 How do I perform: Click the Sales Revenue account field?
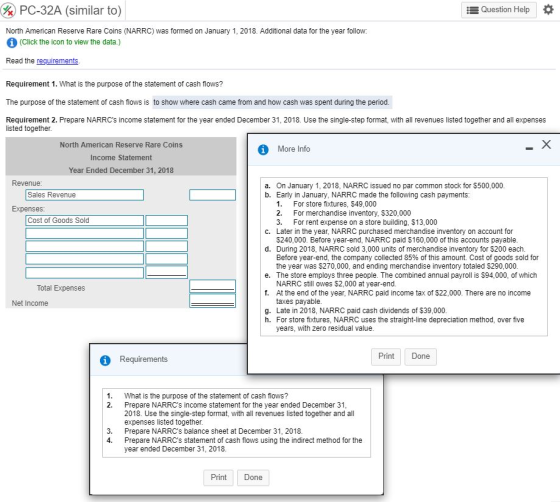point(85,195)
